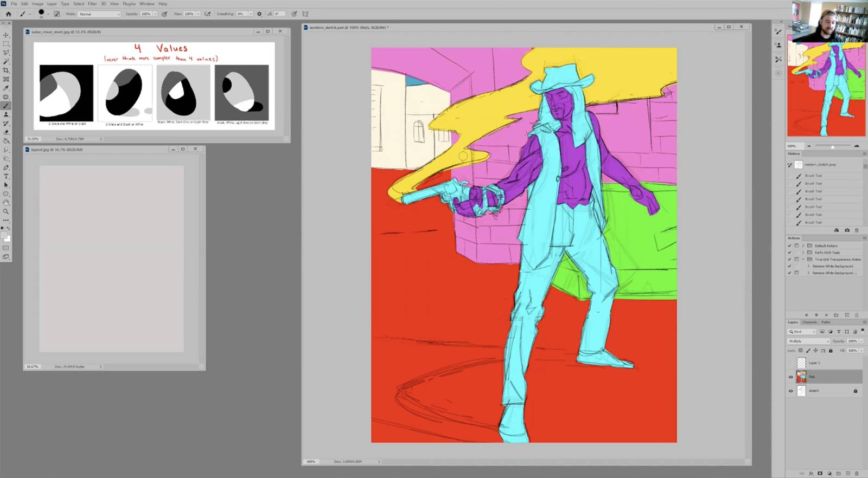Select the Zoom magnifier tool
The width and height of the screenshot is (868, 478).
(x=6, y=211)
